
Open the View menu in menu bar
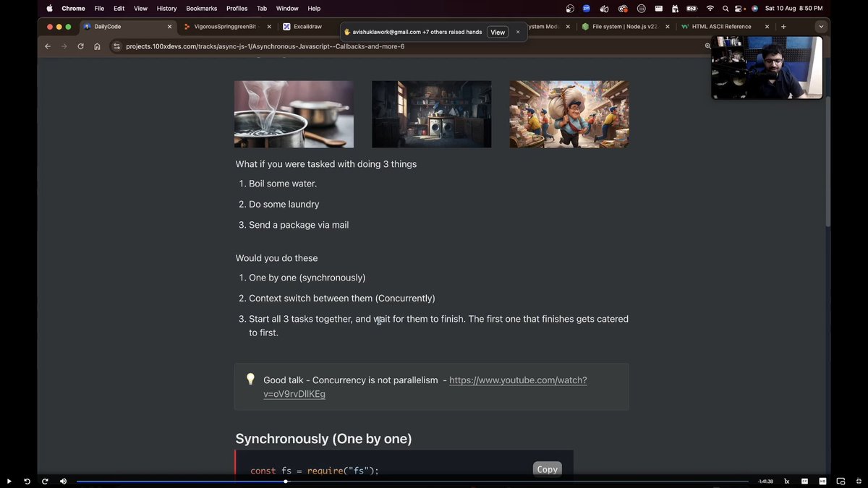coord(140,9)
